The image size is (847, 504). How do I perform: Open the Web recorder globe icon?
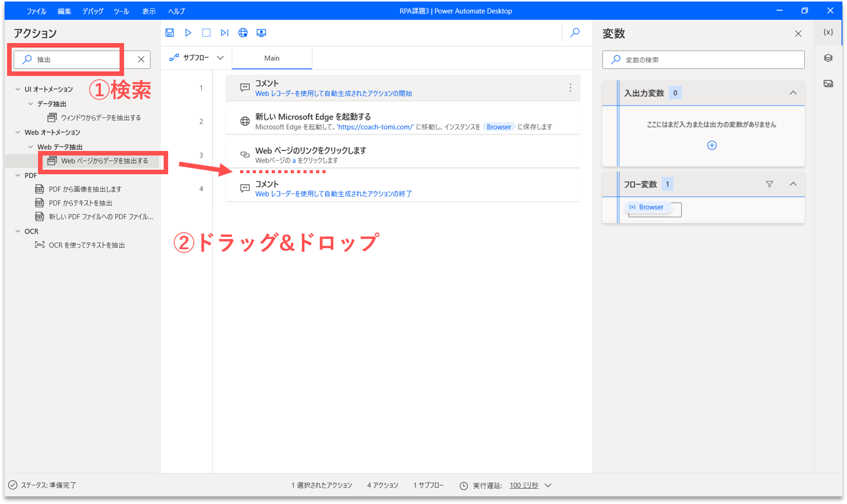click(x=243, y=33)
